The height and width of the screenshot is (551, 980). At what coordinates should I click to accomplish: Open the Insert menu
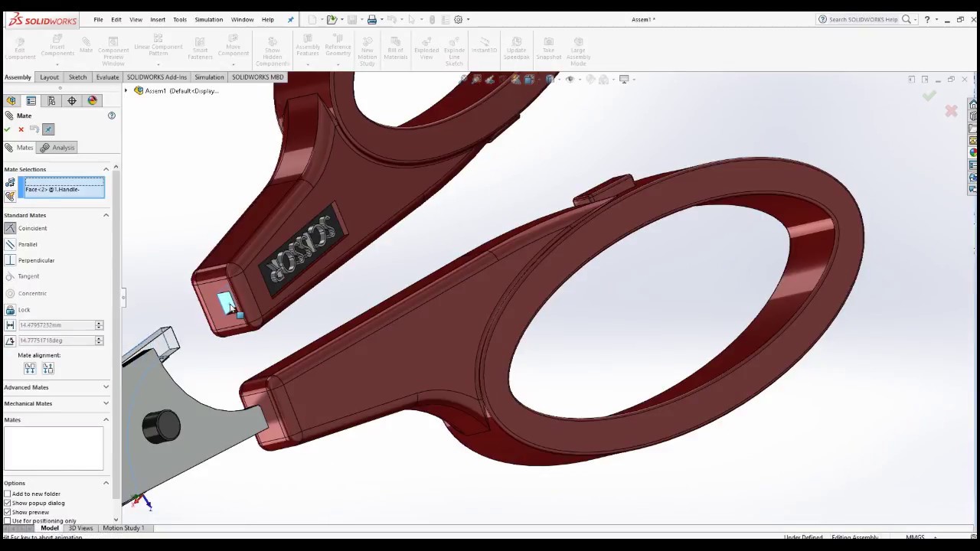(158, 19)
